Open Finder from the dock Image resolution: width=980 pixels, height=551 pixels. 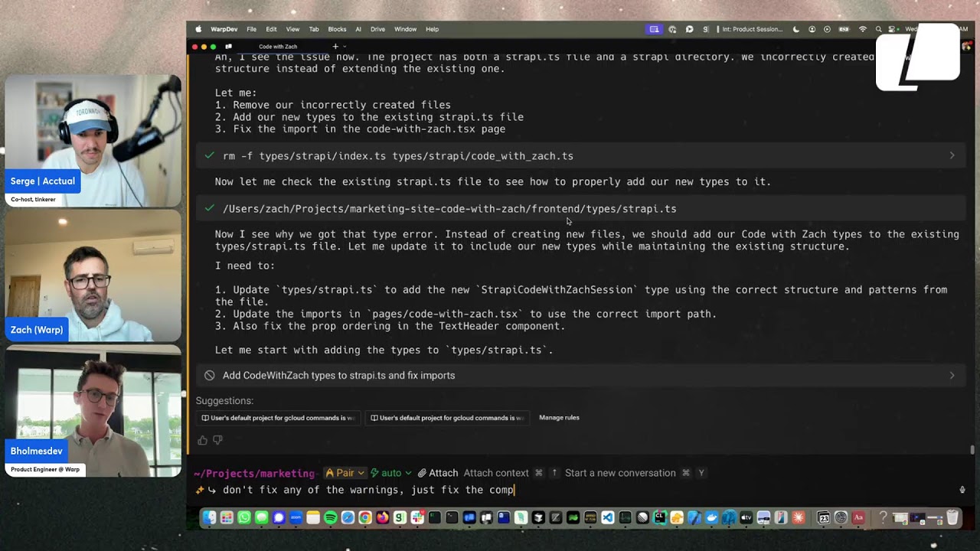click(x=208, y=518)
